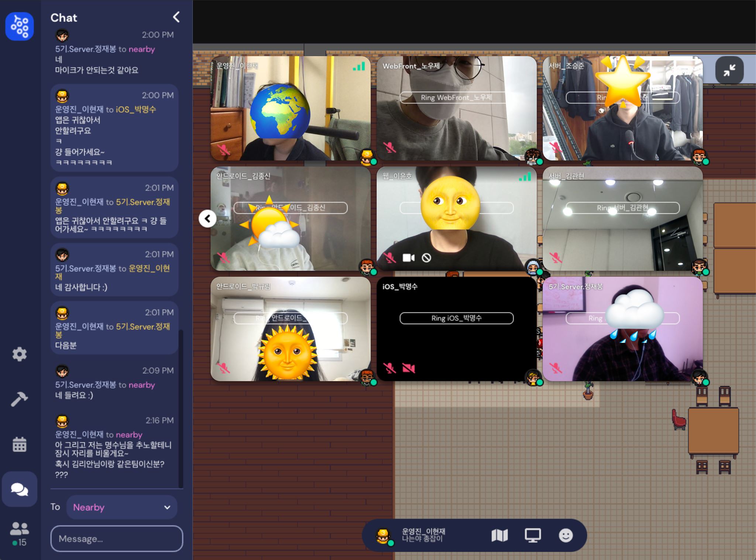This screenshot has height=560, width=756.
Task: Click the Ring WebFront_노우제 button
Action: pos(457,98)
